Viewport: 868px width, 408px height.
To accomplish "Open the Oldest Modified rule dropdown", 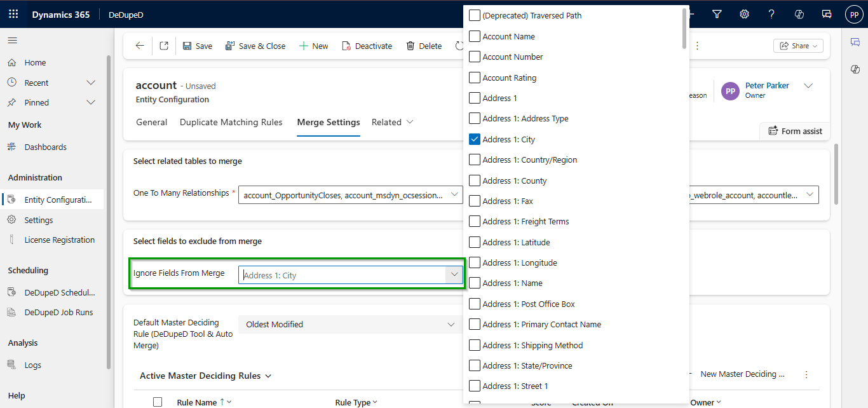I will pyautogui.click(x=451, y=324).
